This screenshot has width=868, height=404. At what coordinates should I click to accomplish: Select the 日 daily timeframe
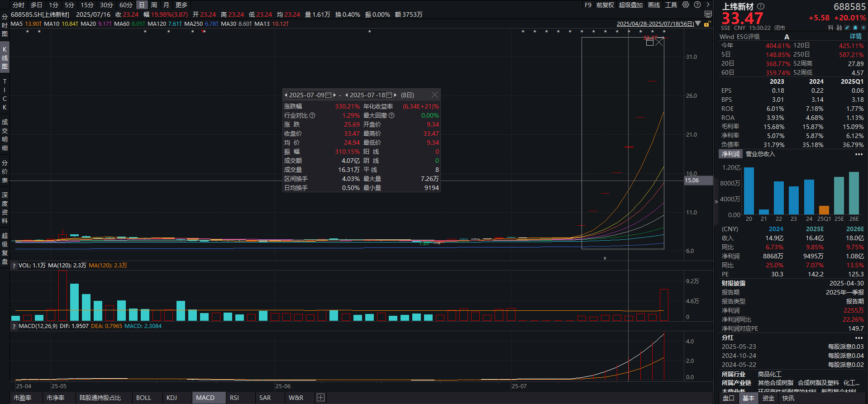142,5
